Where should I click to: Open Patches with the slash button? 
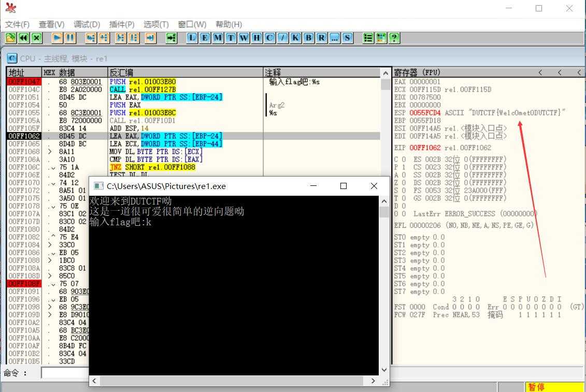point(282,38)
